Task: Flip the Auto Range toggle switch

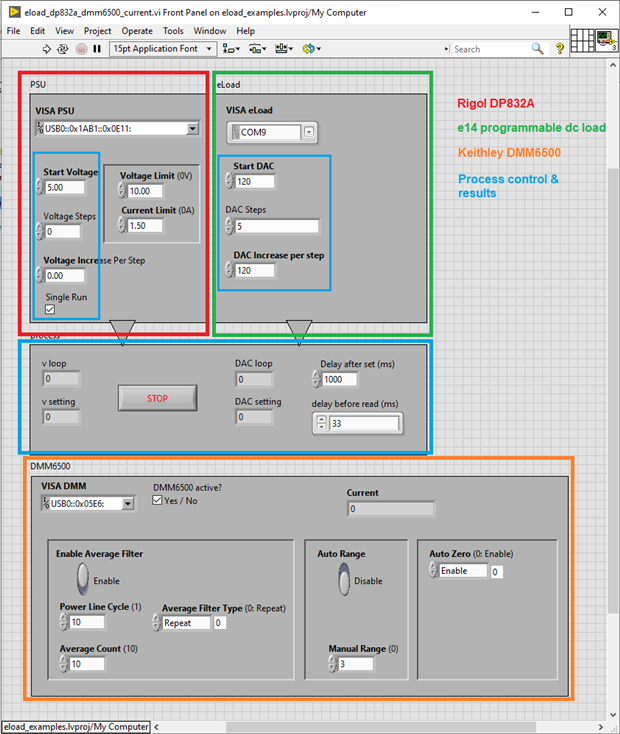Action: 344,579
